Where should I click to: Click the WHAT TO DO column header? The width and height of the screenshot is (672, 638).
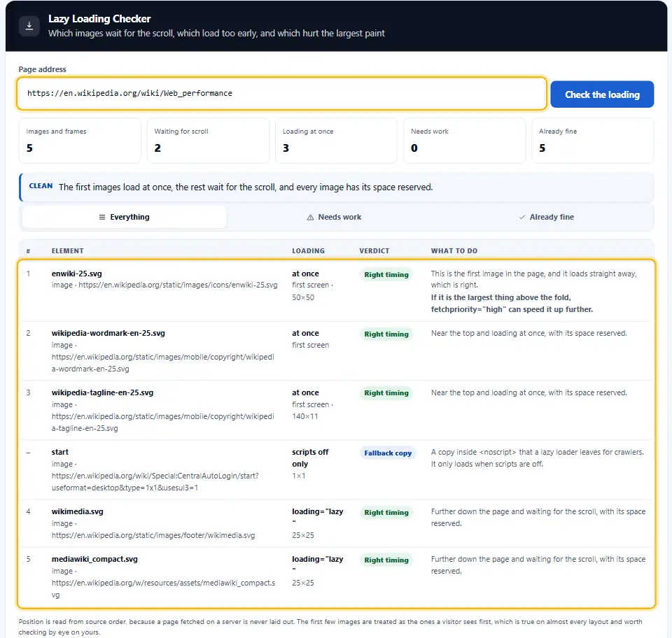[x=454, y=251]
